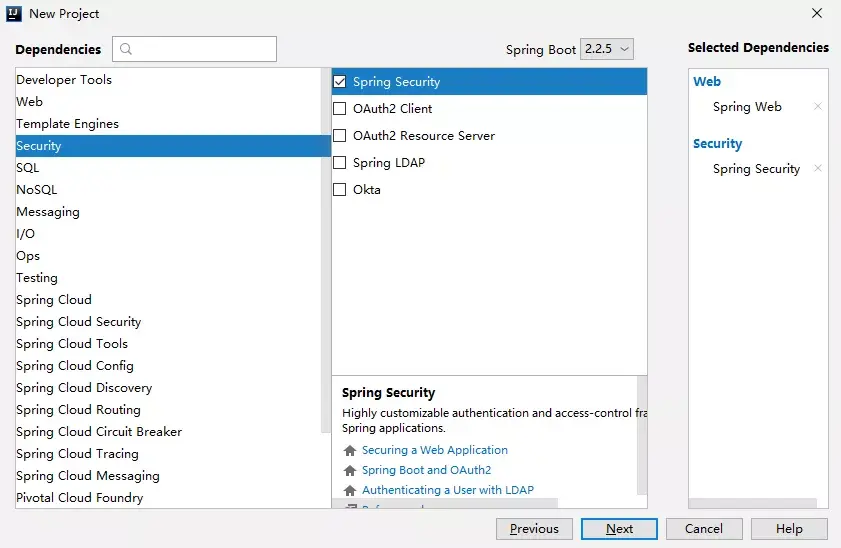Click home icon beside Spring Boot and OAuth2
Screen dimensions: 841x548
click(350, 470)
